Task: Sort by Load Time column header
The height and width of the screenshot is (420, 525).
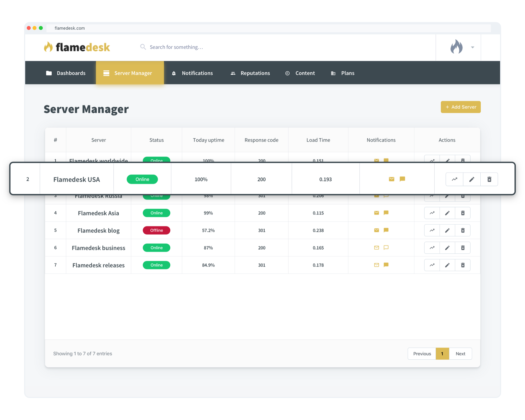Action: pos(318,140)
